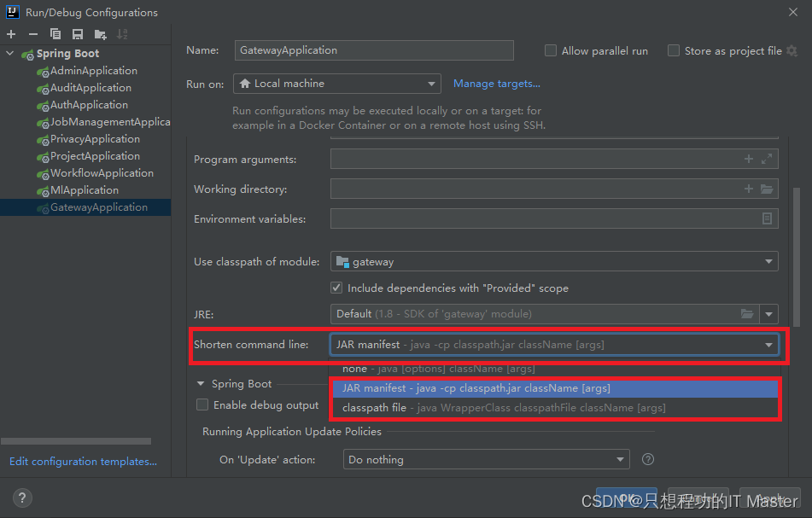
Task: Enable Allow parallel run
Action: (x=551, y=50)
